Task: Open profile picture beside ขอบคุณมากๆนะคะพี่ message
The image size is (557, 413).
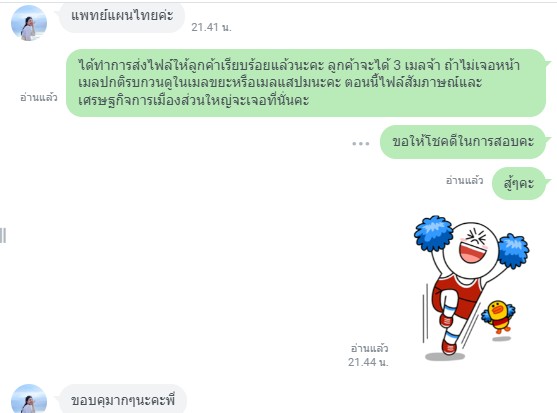Action: tap(29, 399)
